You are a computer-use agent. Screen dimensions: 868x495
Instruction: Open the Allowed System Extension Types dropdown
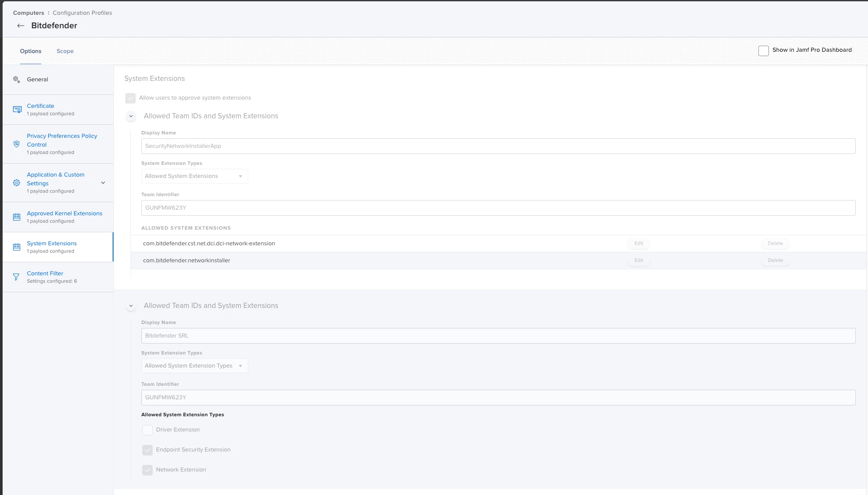tap(194, 366)
